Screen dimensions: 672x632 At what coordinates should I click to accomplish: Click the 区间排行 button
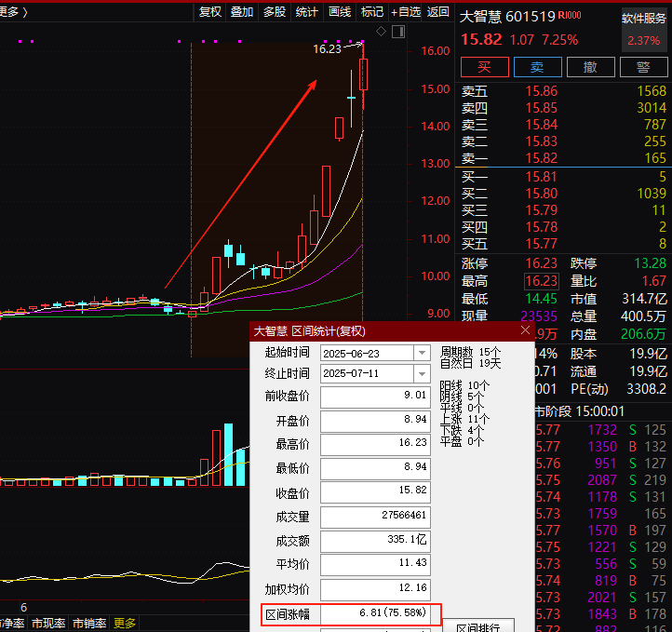tap(477, 625)
